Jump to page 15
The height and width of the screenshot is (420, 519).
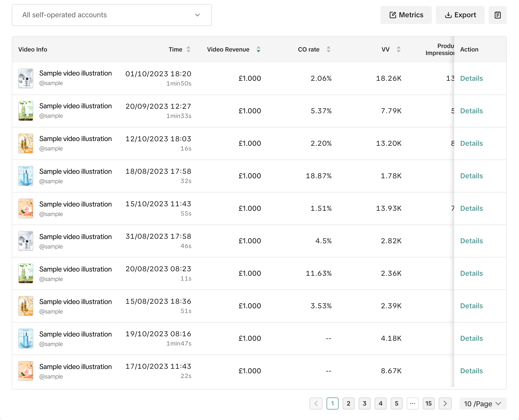coord(428,403)
